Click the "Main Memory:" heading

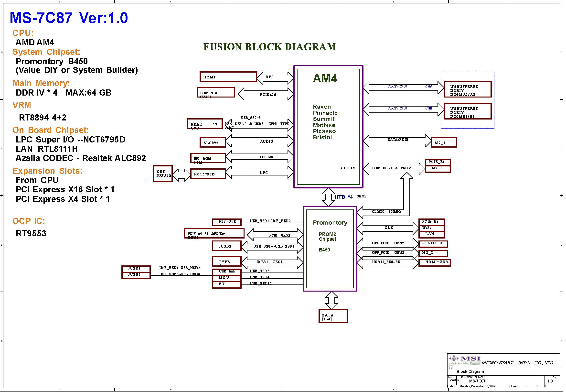coord(41,83)
